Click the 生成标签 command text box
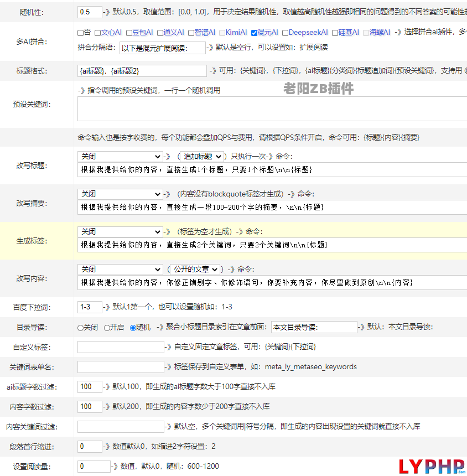Image resolution: width=467 pixels, height=476 pixels. point(272,245)
